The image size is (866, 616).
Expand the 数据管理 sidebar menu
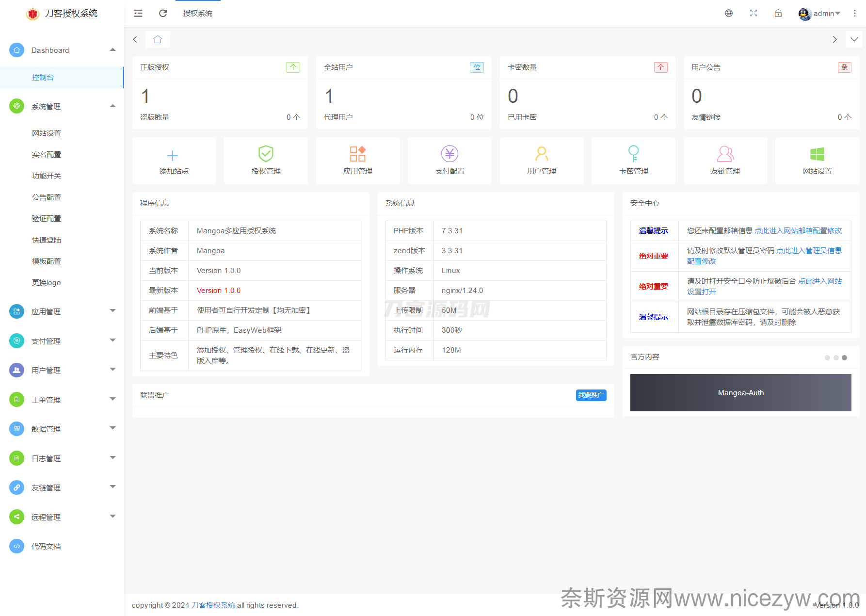62,429
